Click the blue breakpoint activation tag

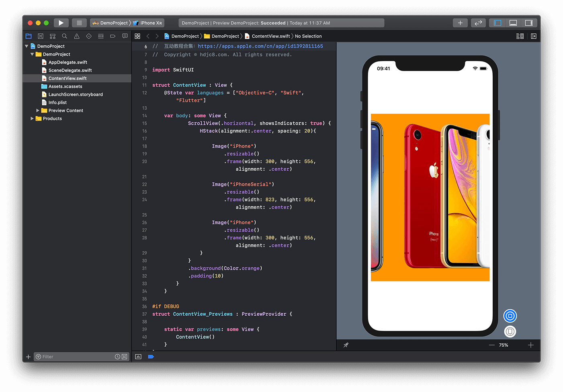click(x=151, y=357)
